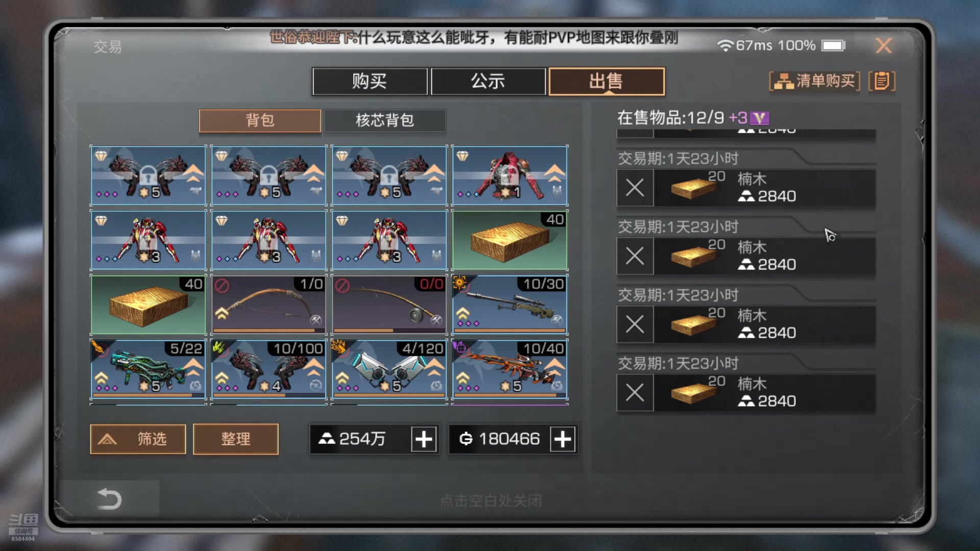Cancel the last 楠木 2840 listing
Screen dimensions: 980x551
[x=634, y=393]
